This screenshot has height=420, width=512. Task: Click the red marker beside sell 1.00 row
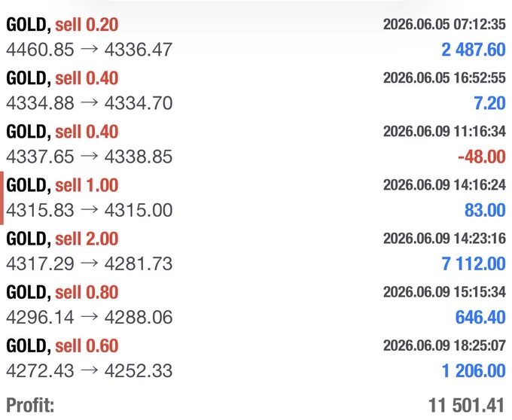coord(2,199)
